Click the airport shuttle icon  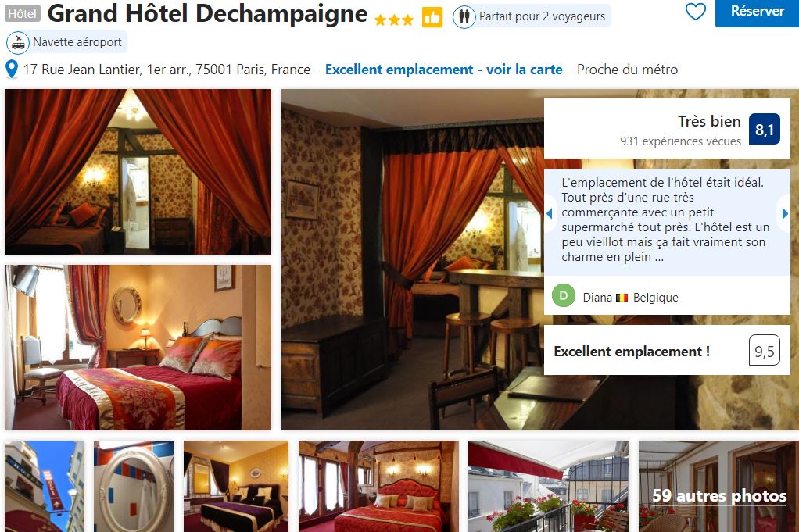tap(18, 42)
